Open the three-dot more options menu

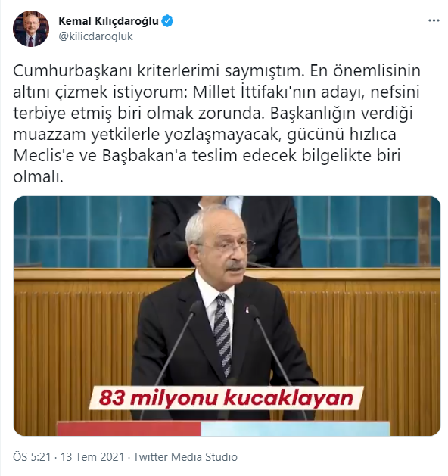(x=434, y=20)
